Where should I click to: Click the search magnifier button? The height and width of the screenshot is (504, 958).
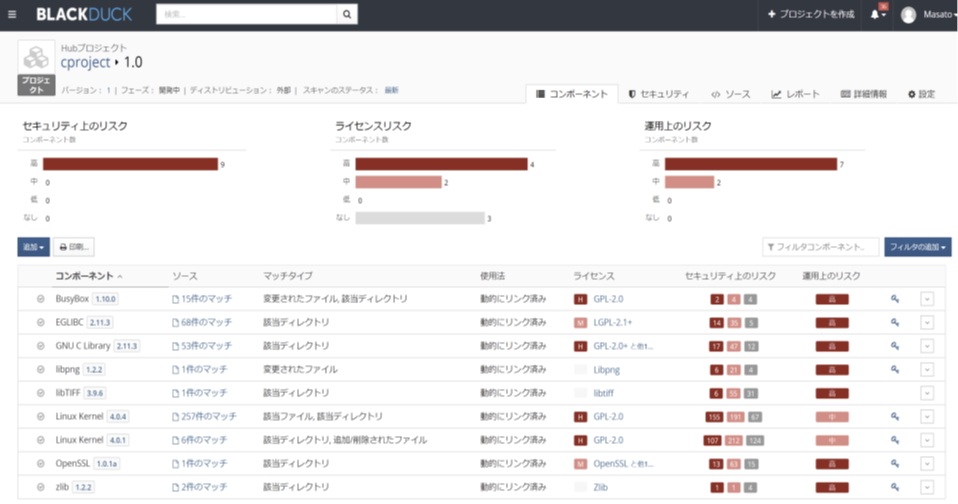point(347,14)
